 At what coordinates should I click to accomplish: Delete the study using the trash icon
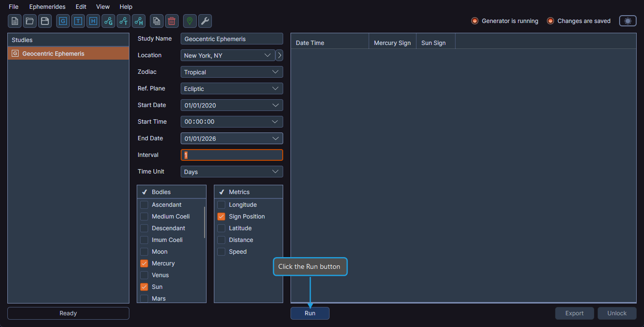171,21
